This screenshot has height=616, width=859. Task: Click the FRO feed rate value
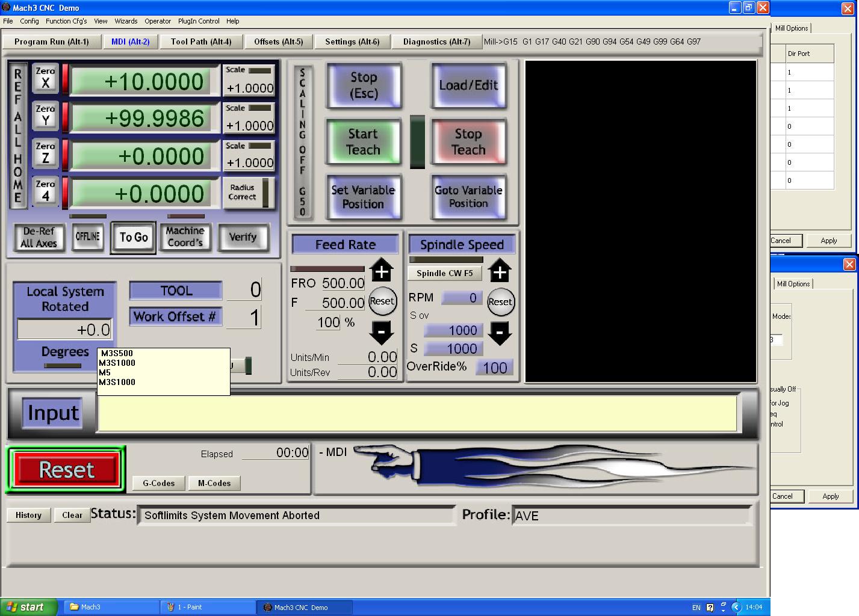(343, 283)
